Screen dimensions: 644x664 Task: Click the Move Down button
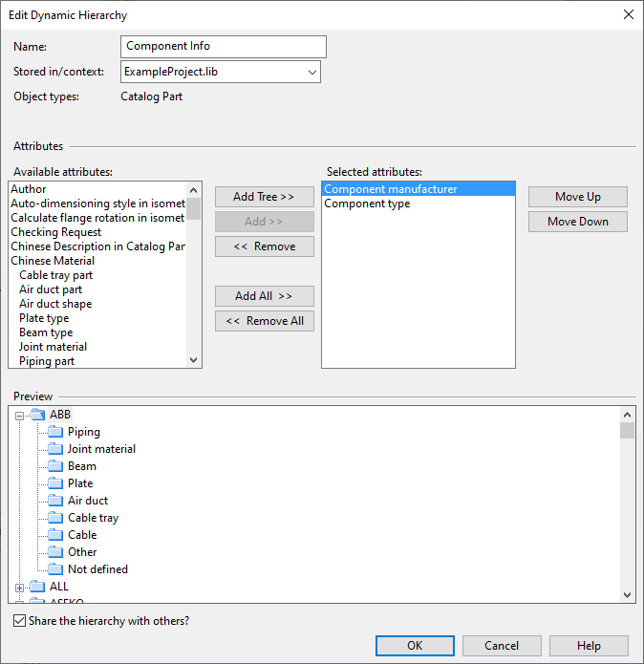[x=577, y=222]
